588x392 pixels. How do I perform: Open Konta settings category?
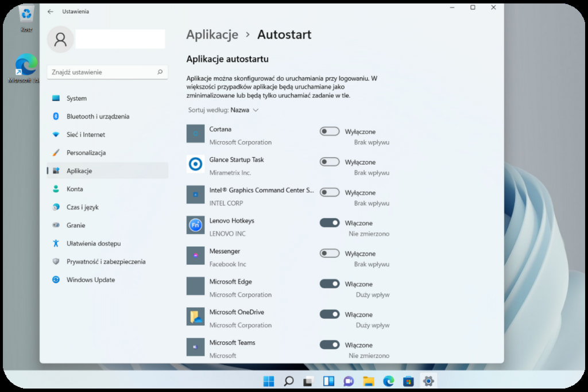pos(107,189)
